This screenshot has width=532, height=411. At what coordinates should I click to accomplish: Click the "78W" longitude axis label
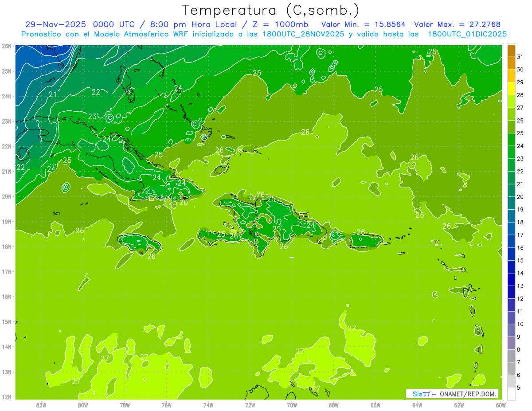[x=125, y=404]
